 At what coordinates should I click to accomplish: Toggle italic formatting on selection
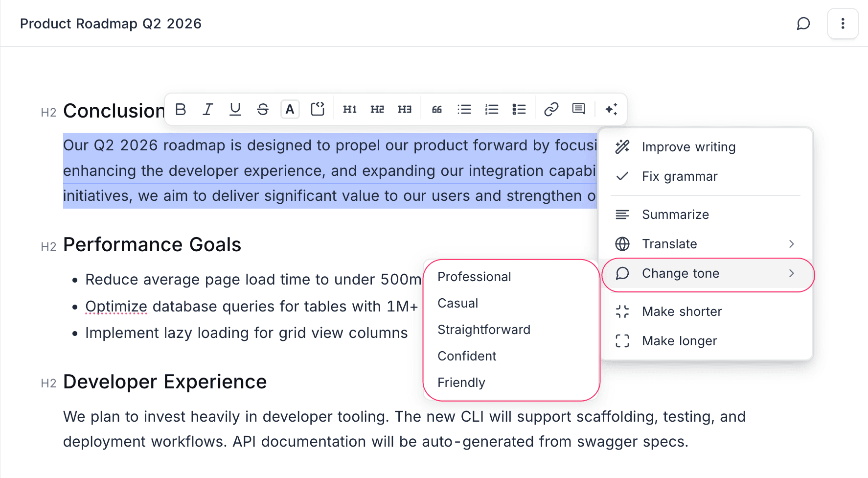tap(208, 109)
